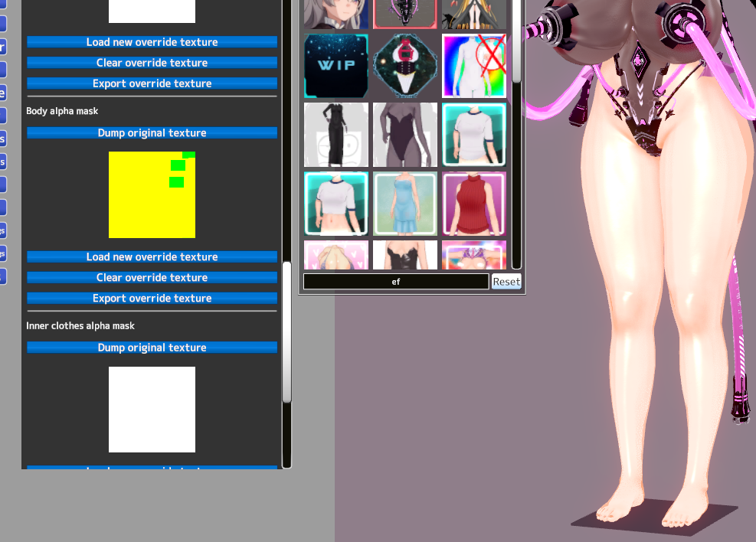Click the "Inner clothes alpha mask" heading
The width and height of the screenshot is (756, 542).
pos(80,325)
